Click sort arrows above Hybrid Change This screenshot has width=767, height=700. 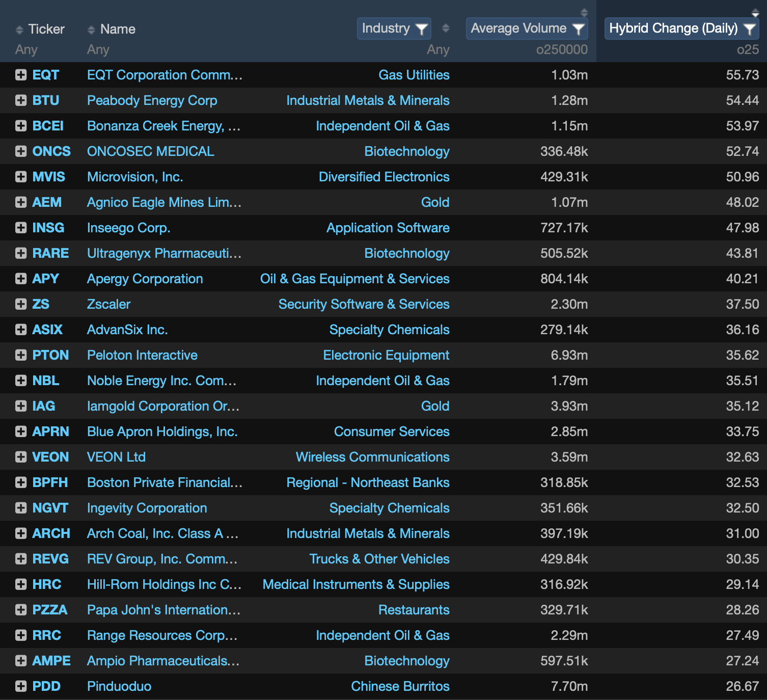(755, 12)
